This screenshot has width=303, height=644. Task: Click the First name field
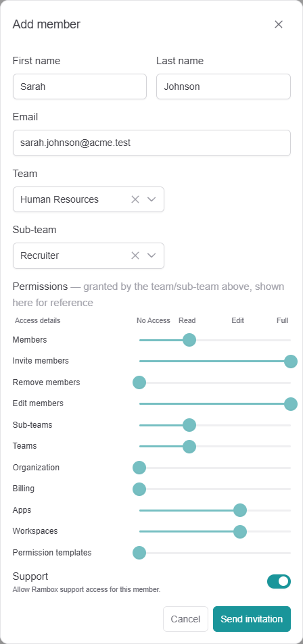(x=80, y=86)
